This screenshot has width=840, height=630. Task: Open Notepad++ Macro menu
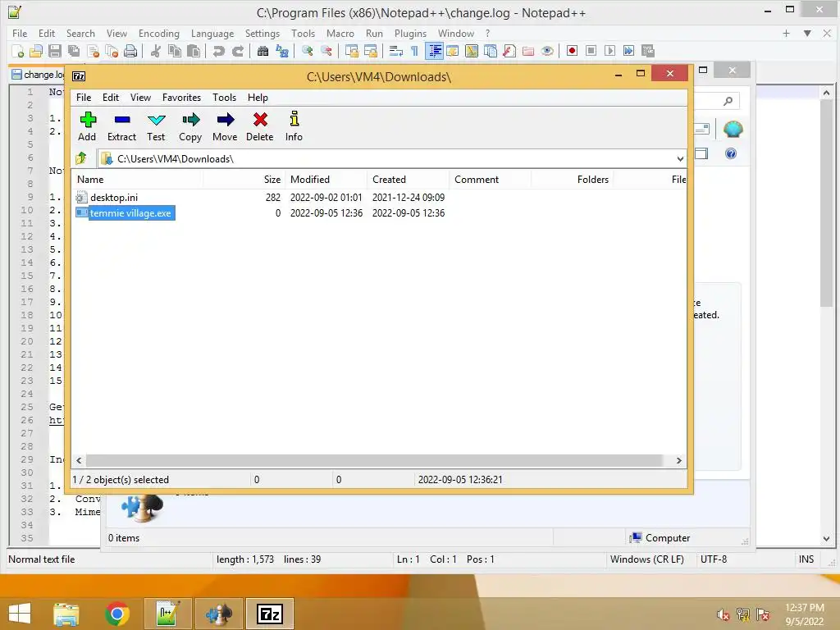[340, 33]
